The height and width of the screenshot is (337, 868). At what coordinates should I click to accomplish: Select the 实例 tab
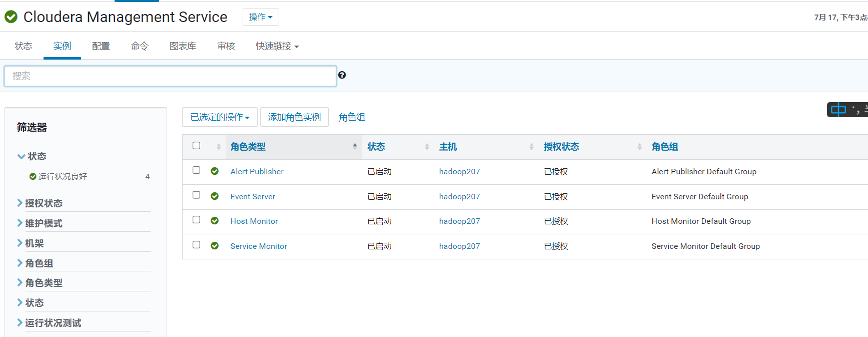coord(62,46)
